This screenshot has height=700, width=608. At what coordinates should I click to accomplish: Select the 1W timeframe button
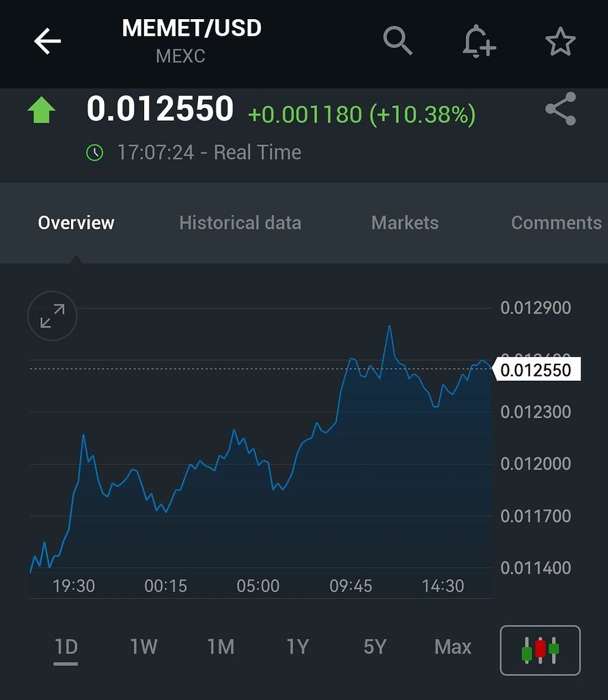[x=143, y=646]
